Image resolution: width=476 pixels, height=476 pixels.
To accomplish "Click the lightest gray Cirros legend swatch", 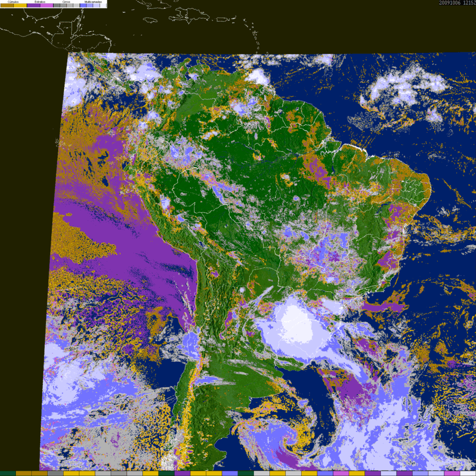I will click(x=76, y=5).
